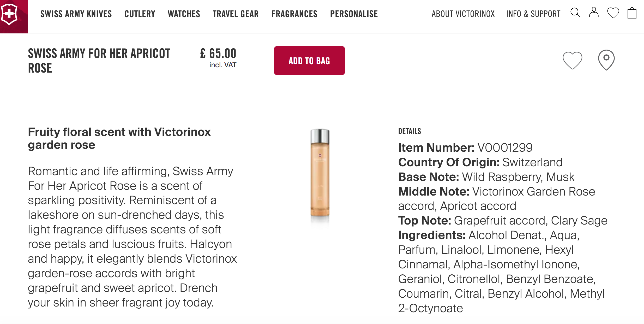Screen dimensions: 644x324
Task: Open Fragrances menu
Action: click(x=294, y=14)
